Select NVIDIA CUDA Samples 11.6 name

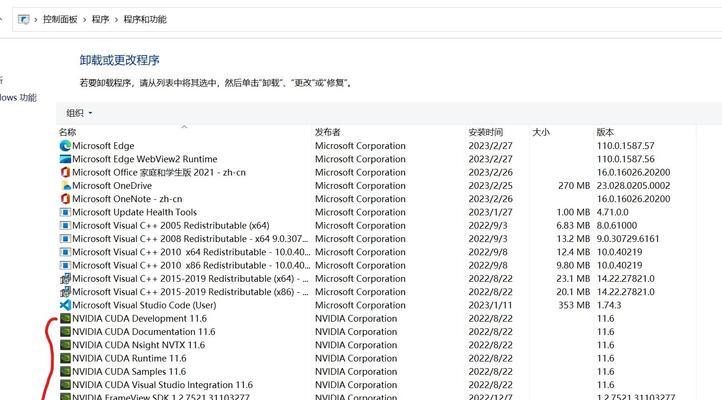(x=129, y=371)
